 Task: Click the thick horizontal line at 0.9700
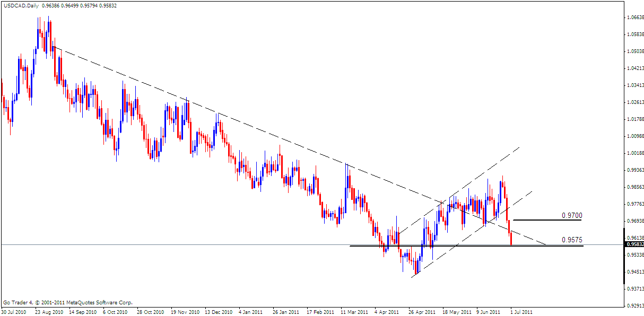(x=546, y=220)
